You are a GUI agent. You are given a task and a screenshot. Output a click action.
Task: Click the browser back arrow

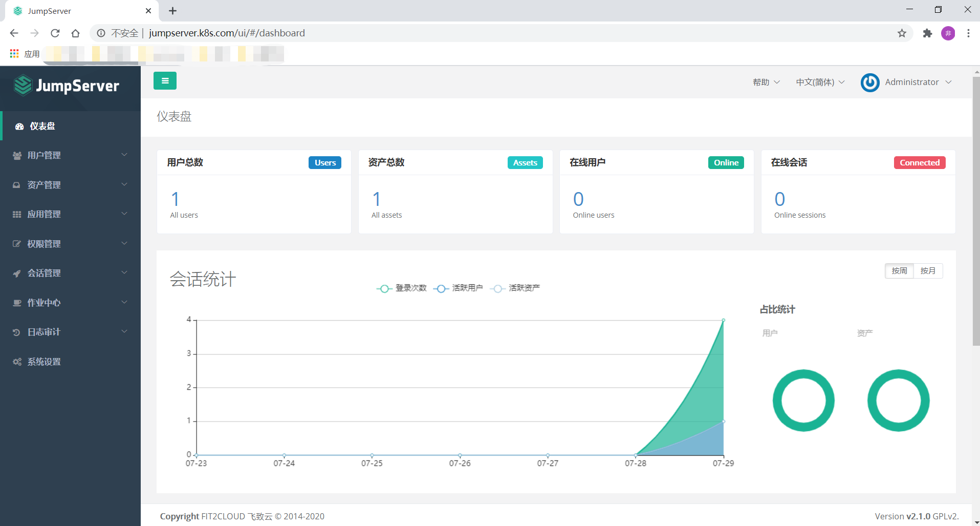[14, 33]
